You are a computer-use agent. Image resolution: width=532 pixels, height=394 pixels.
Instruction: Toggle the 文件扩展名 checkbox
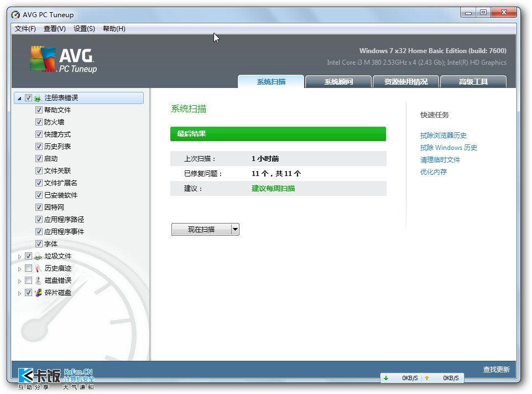(x=39, y=183)
